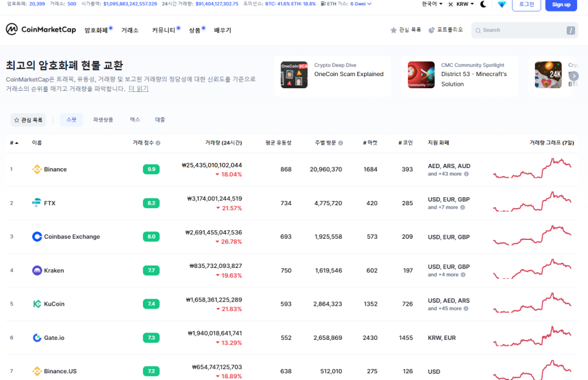
Task: Click the ETH gas pump icon
Action: pyautogui.click(x=323, y=4)
